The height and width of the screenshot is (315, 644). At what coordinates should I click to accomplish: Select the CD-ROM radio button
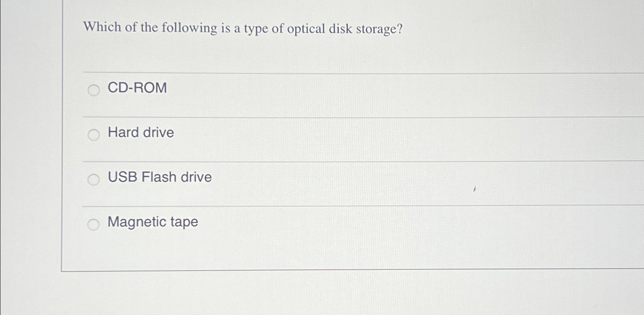[x=94, y=91]
